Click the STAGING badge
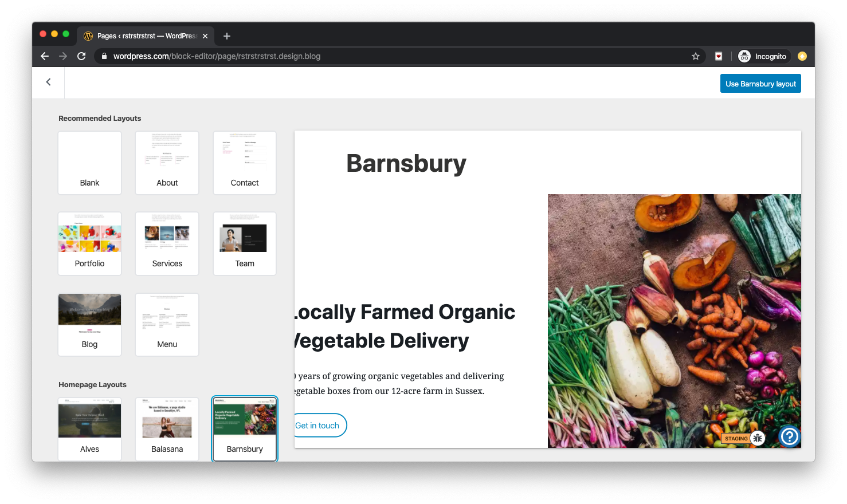Viewport: 847px width, 504px height. pos(736,439)
